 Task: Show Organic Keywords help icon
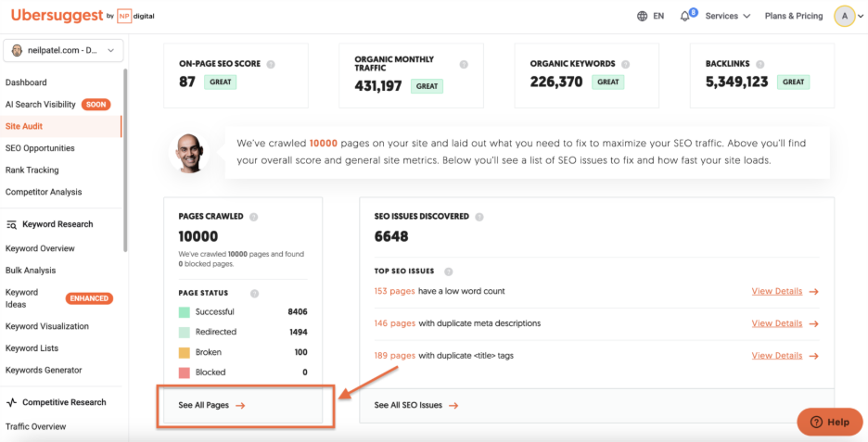[626, 64]
